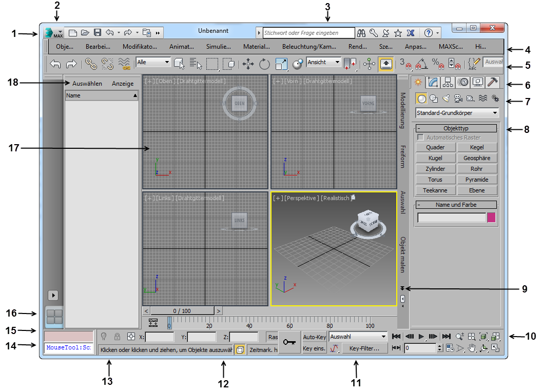This screenshot has height=392, width=542.
Task: Open the Auswählen tab in scene explorer
Action: (x=87, y=84)
